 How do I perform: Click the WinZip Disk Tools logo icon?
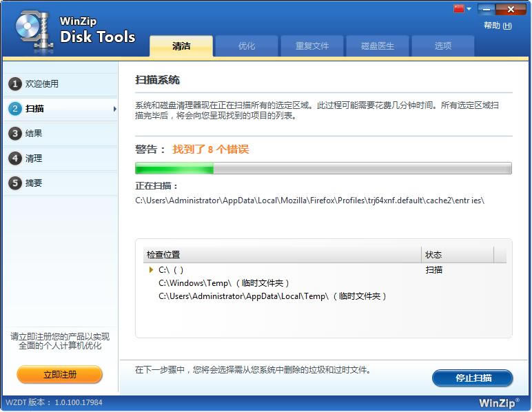34,32
